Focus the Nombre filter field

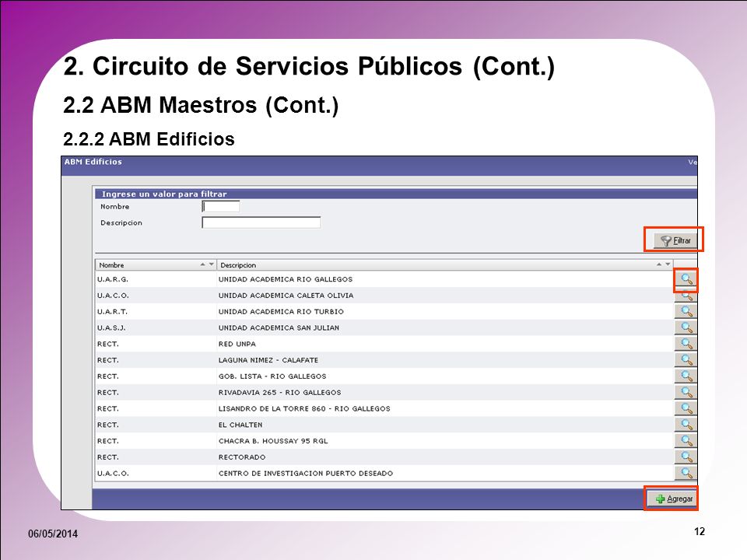pos(221,207)
